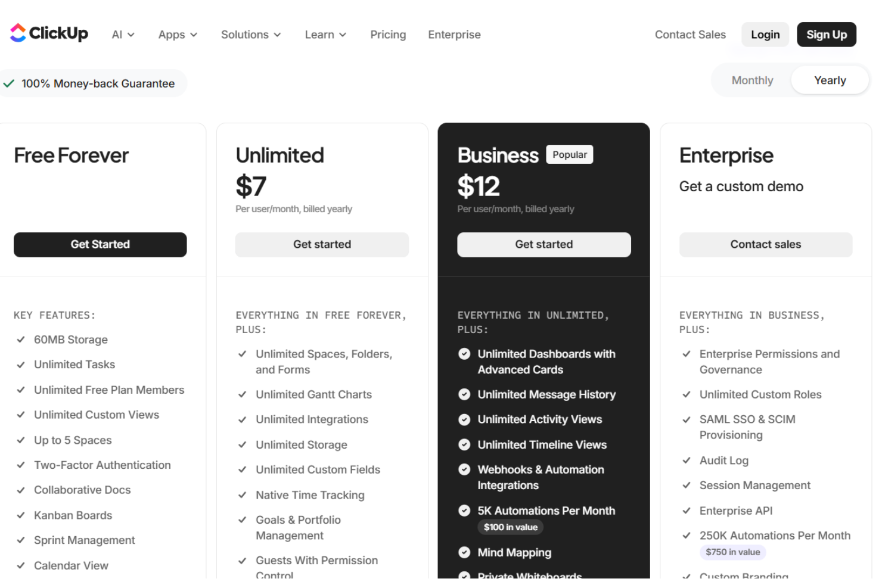
Task: Open the Solutions dropdown
Action: (x=250, y=35)
